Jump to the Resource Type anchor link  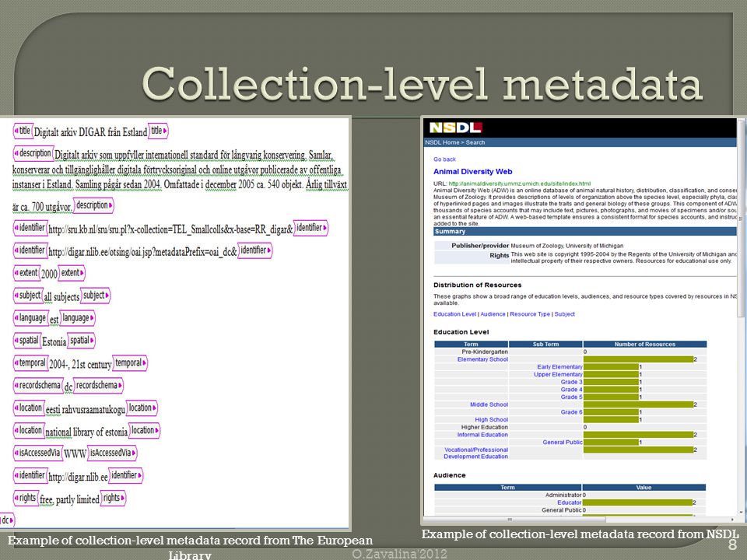(530, 314)
